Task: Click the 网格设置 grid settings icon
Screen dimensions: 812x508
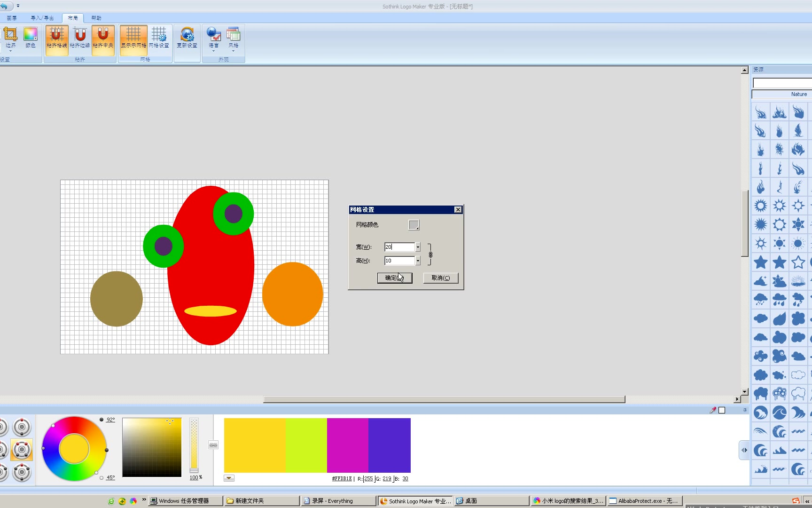Action: pos(159,37)
